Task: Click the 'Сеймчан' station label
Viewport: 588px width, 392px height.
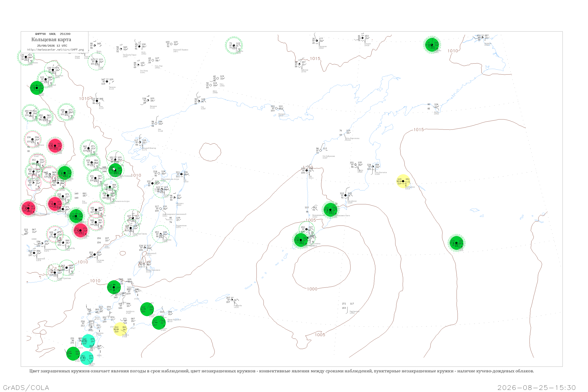Action: (305, 70)
